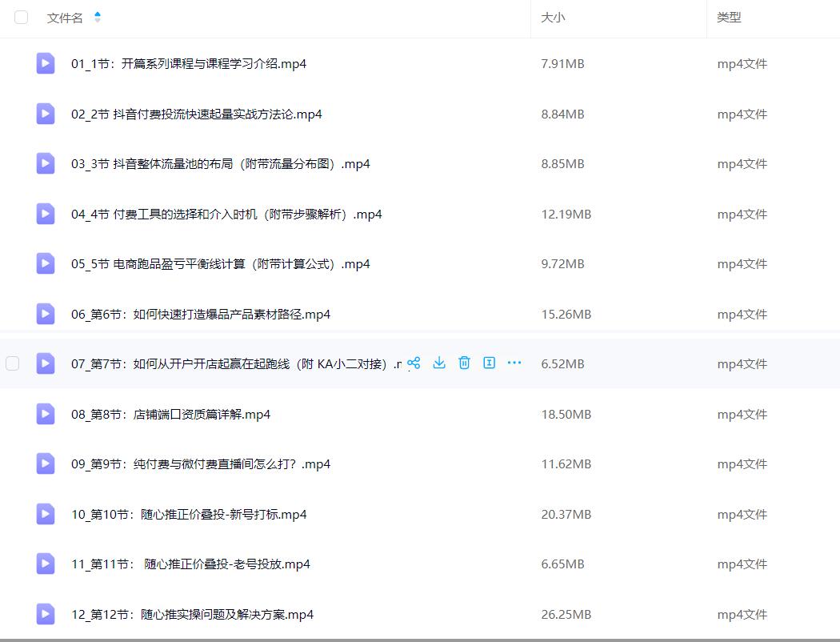The height and width of the screenshot is (642, 840).
Task: Click mp4文件 type in 01_1节 row
Action: tap(742, 64)
